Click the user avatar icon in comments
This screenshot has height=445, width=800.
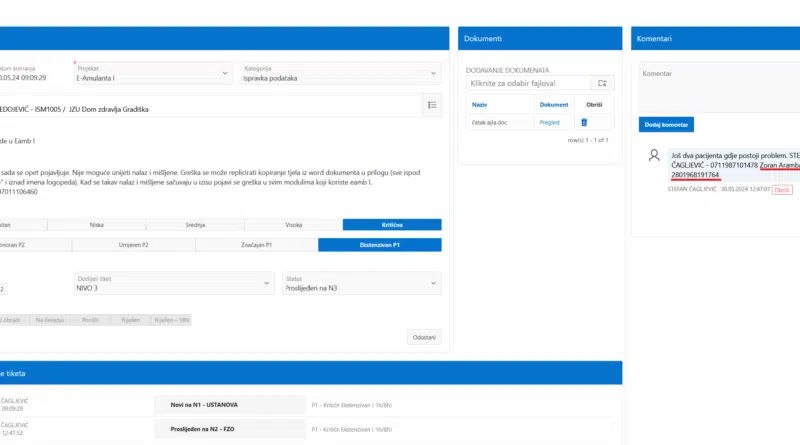654,156
